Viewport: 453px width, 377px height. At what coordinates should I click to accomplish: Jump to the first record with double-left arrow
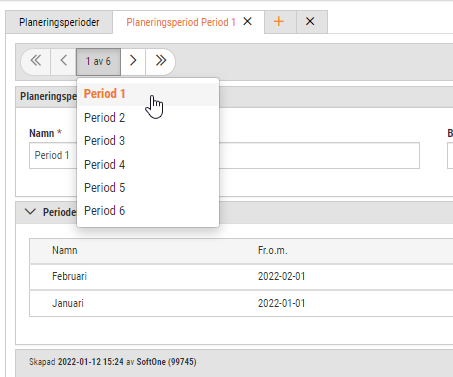[x=36, y=62]
